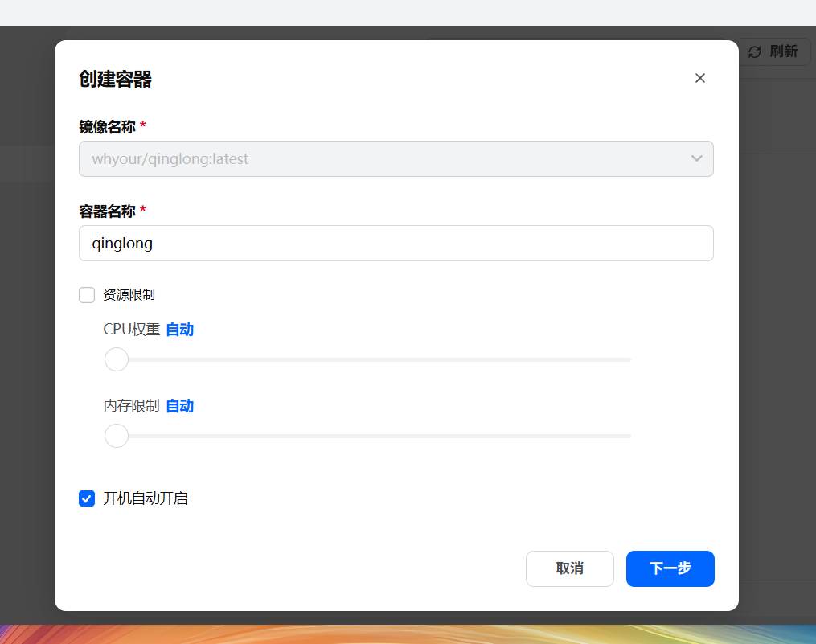
Task: Click the blue 自动 value next to 内存限制
Action: pos(179,406)
